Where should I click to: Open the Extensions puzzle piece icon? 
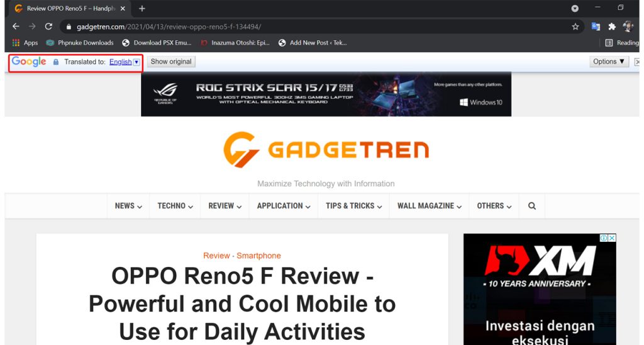click(x=611, y=26)
